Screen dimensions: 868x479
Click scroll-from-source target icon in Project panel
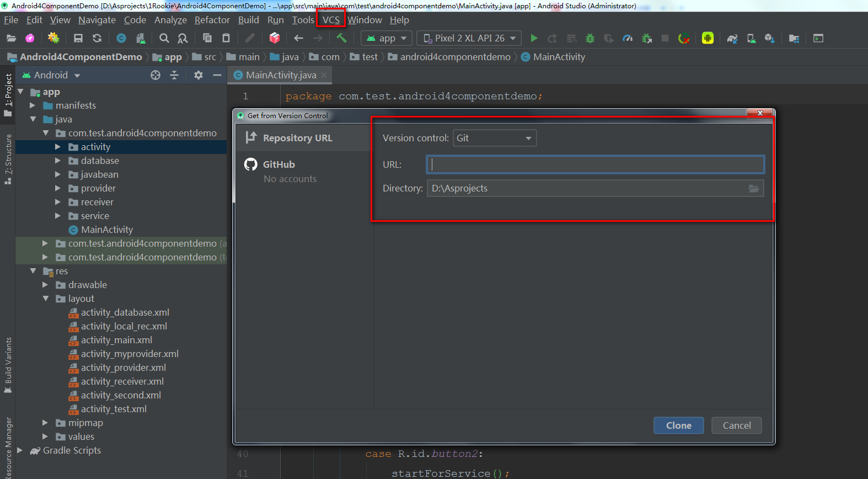(x=156, y=75)
